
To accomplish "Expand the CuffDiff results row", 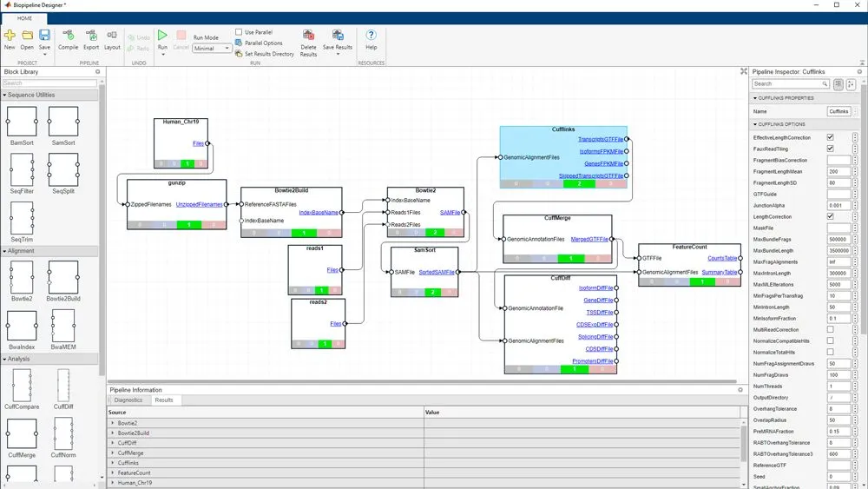I will [113, 442].
